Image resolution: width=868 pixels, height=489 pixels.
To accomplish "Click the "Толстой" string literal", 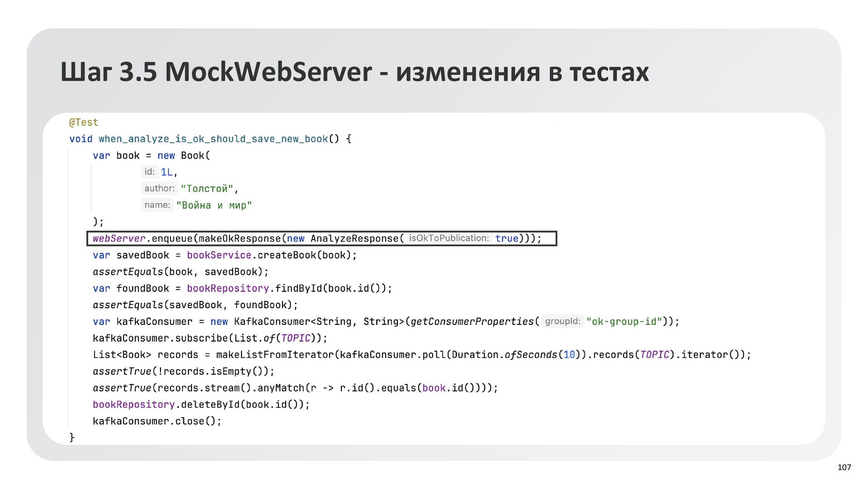I will coord(207,188).
